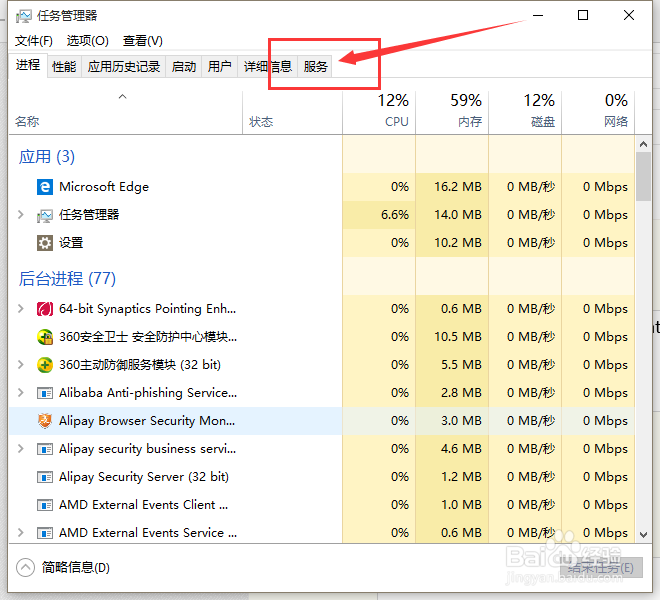Click 简略信息(D) to show fewer details
660x600 pixels.
pyautogui.click(x=76, y=568)
